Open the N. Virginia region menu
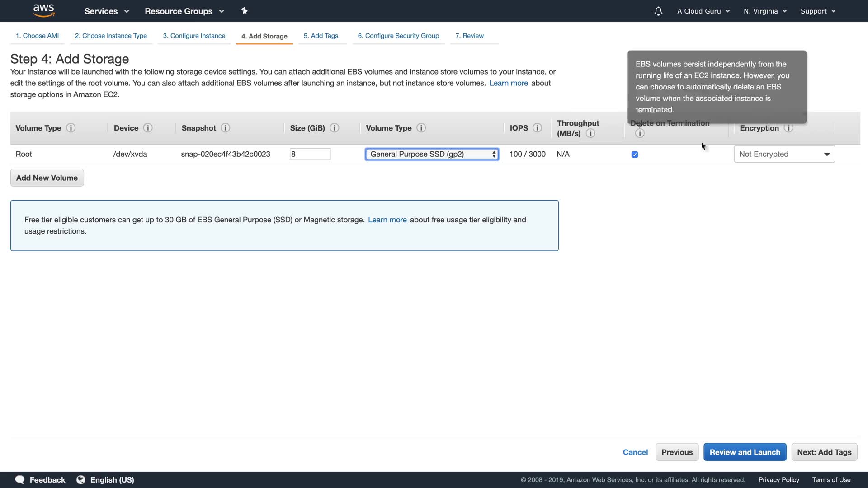The image size is (868, 488). (x=765, y=11)
